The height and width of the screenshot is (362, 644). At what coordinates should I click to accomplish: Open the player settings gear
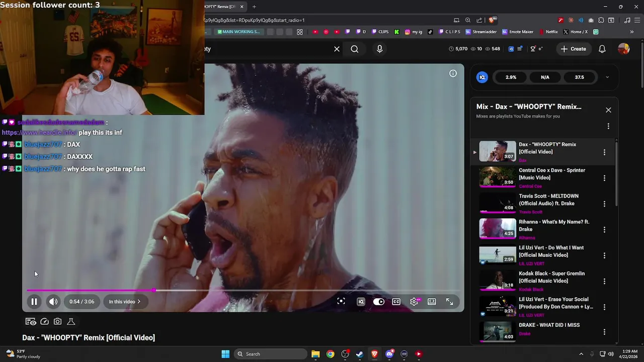(x=414, y=302)
